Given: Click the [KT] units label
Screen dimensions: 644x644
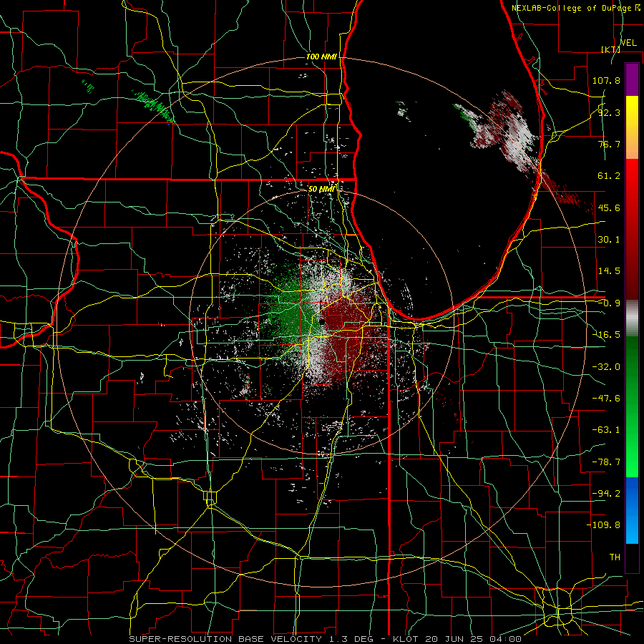Looking at the screenshot, I should (611, 49).
